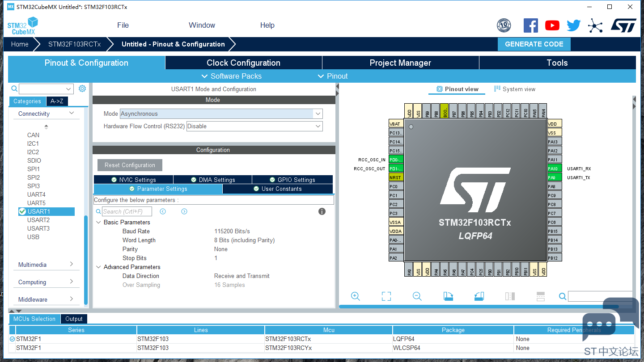Open the User Constants tab

coord(278,189)
